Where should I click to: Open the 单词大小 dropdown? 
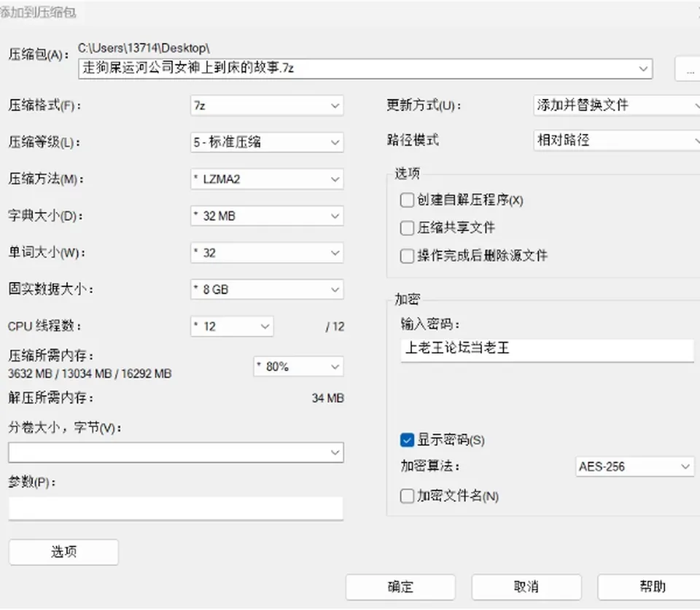(267, 253)
